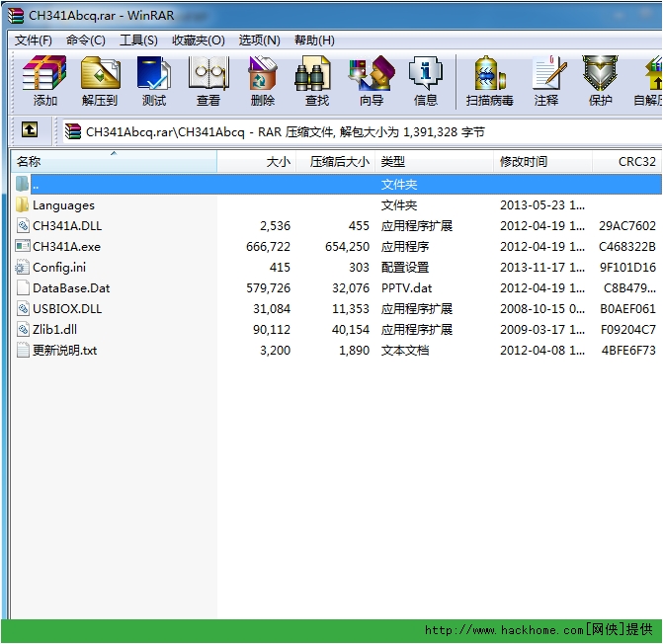Click the 解压到 (Extract To) toolbar icon

point(100,73)
